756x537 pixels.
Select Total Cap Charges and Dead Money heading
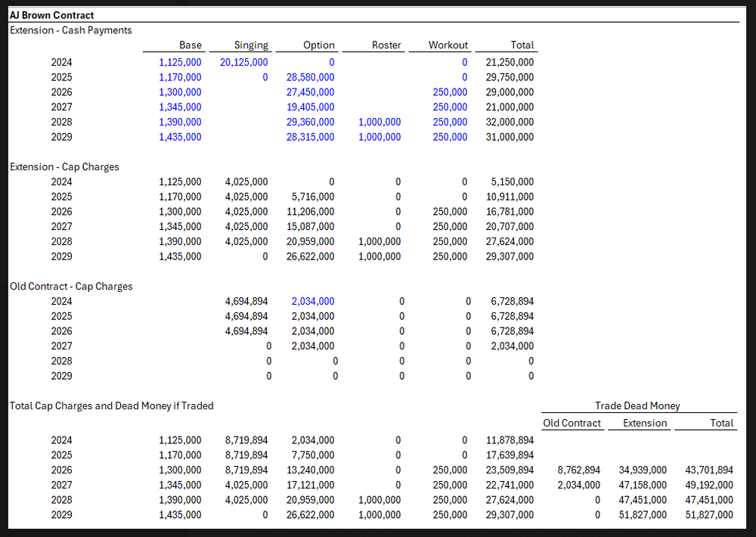(111, 406)
